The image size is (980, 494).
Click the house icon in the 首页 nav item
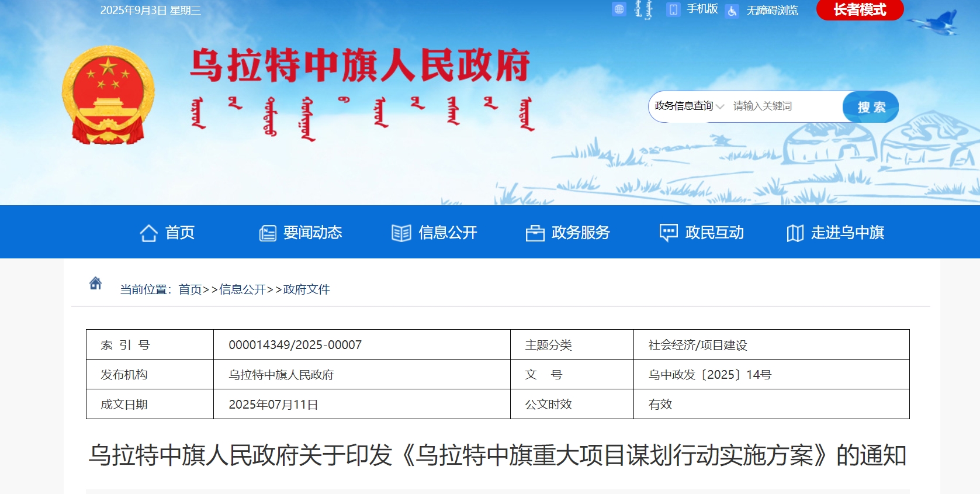[148, 233]
